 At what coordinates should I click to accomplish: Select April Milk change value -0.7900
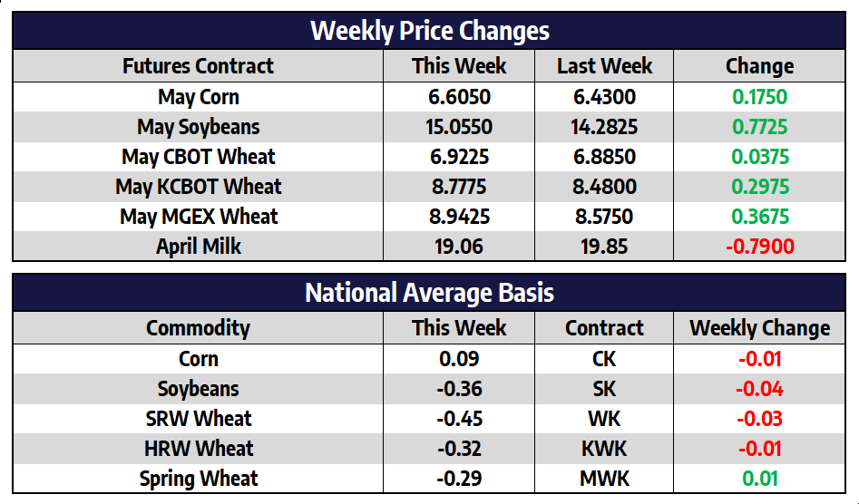[x=759, y=247]
